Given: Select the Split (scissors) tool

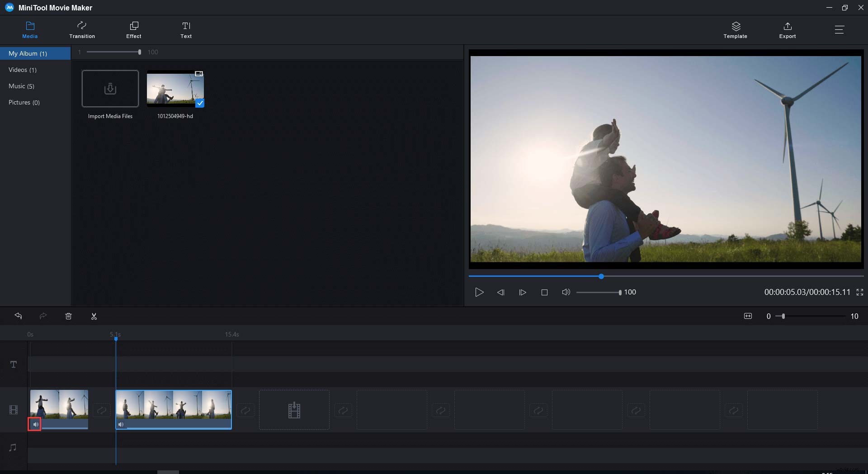Looking at the screenshot, I should [x=94, y=316].
